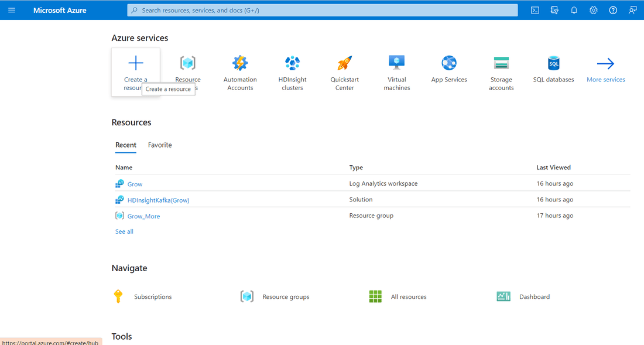This screenshot has height=345, width=644.
Task: Click the Create a resource plus icon
Action: [136, 63]
